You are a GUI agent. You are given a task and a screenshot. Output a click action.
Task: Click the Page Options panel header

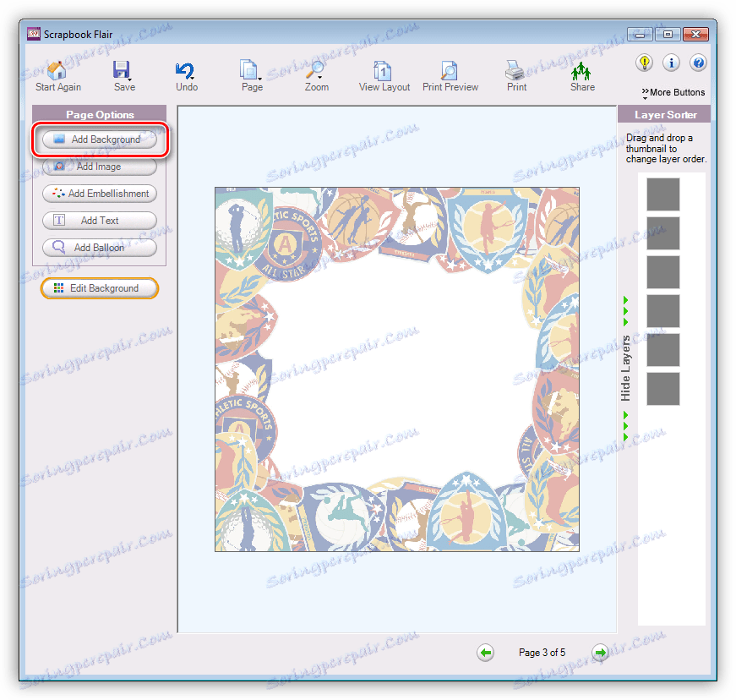point(100,115)
